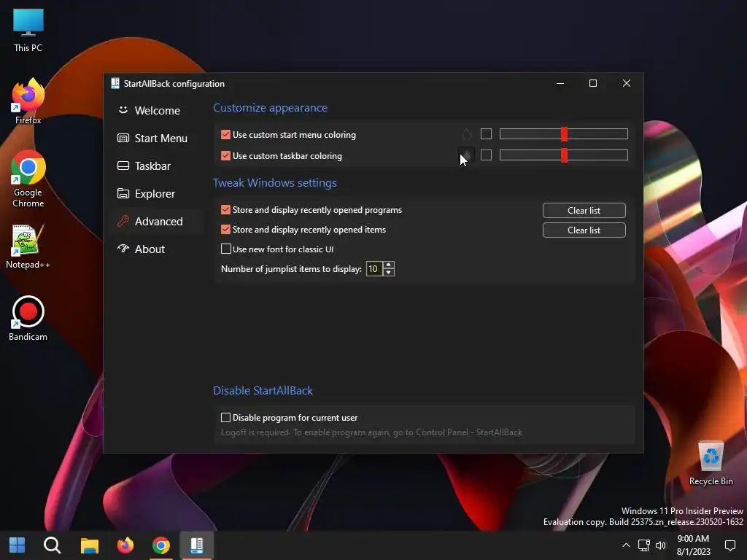Toggle Store and display recently opened programs
The image size is (747, 560).
[x=226, y=210]
